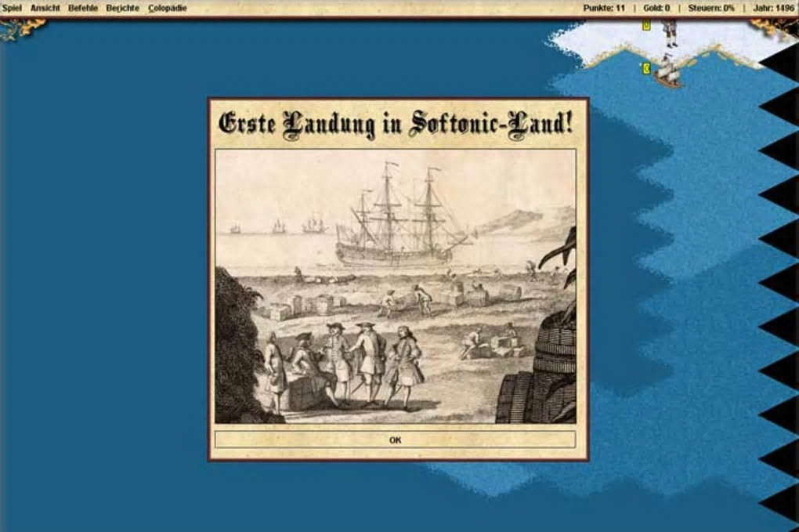Open the Spiel menu

point(12,8)
